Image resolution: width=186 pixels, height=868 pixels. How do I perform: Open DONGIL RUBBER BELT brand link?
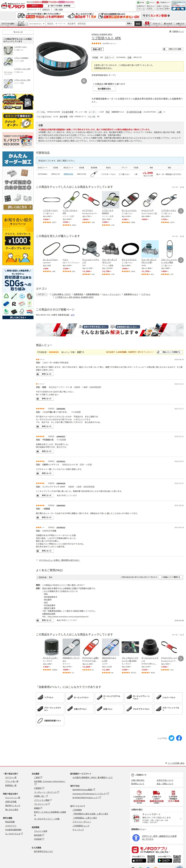click(102, 34)
